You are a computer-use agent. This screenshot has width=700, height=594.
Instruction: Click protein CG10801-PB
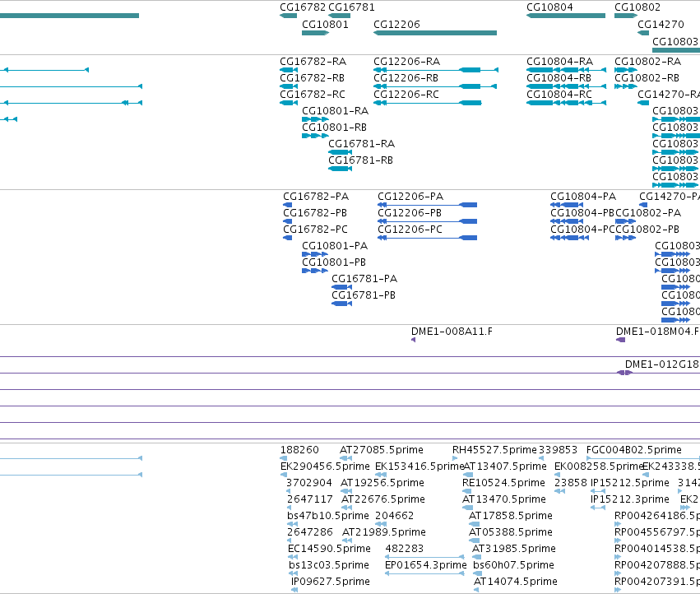coord(334,263)
